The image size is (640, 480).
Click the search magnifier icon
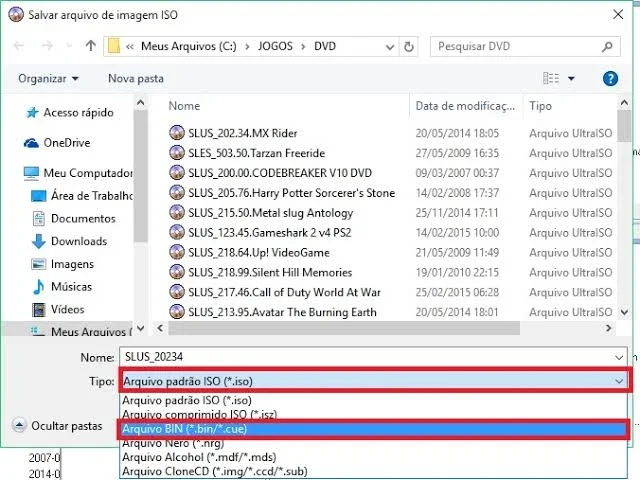[607, 47]
